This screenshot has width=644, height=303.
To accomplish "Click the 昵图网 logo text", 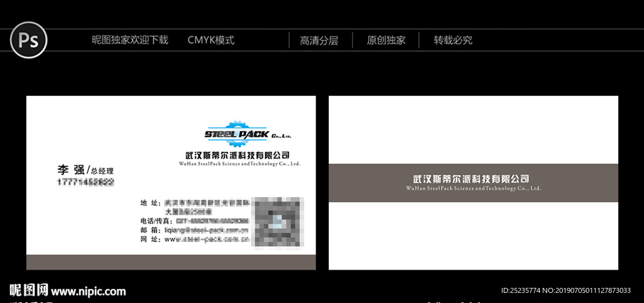I will tap(29, 290).
